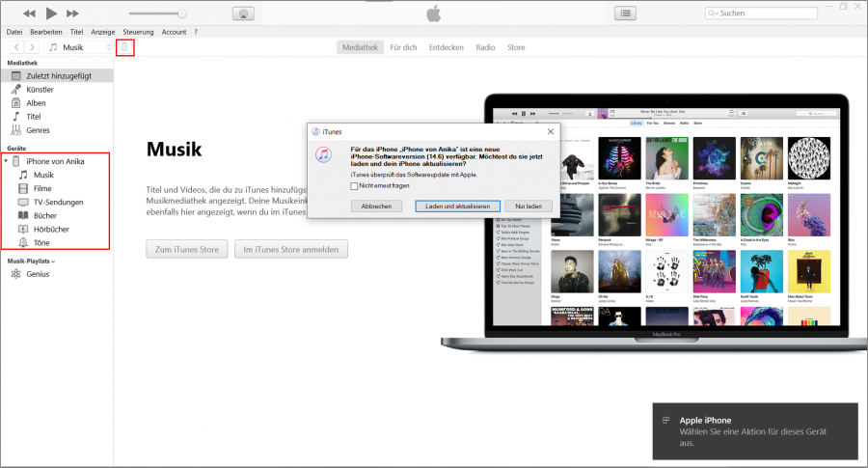Switch to the Mediathek tab
The width and height of the screenshot is (868, 468).
(360, 47)
